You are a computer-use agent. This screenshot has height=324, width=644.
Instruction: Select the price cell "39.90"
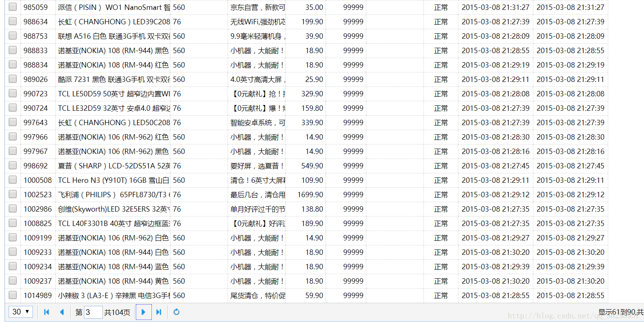tap(314, 36)
